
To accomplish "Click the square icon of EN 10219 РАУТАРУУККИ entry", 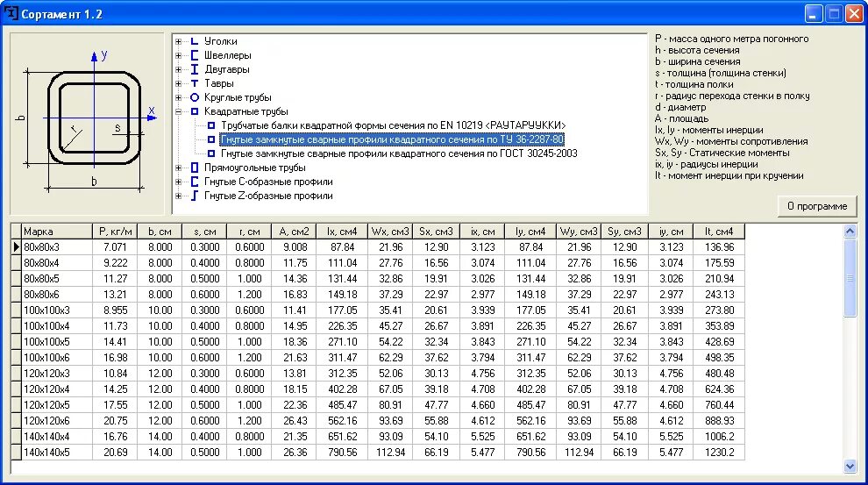I will pos(211,125).
